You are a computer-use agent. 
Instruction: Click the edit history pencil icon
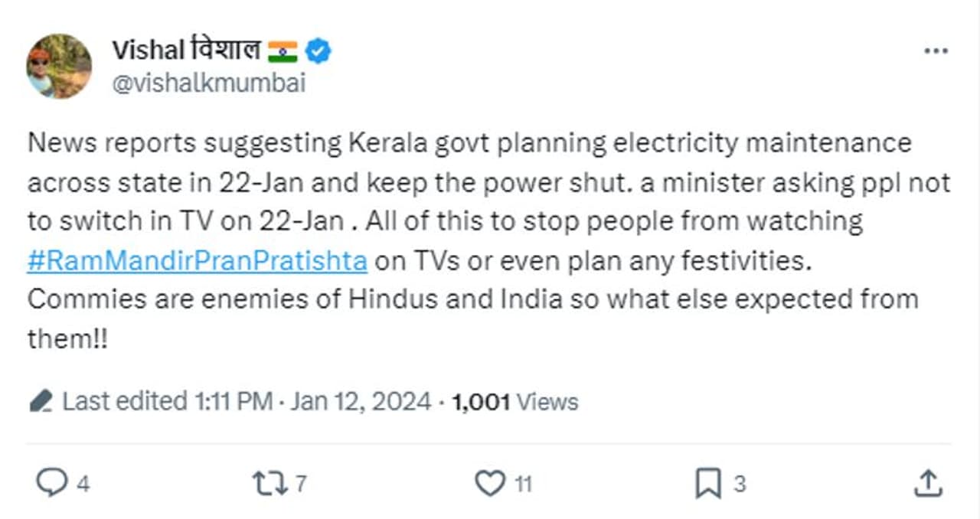click(x=41, y=401)
